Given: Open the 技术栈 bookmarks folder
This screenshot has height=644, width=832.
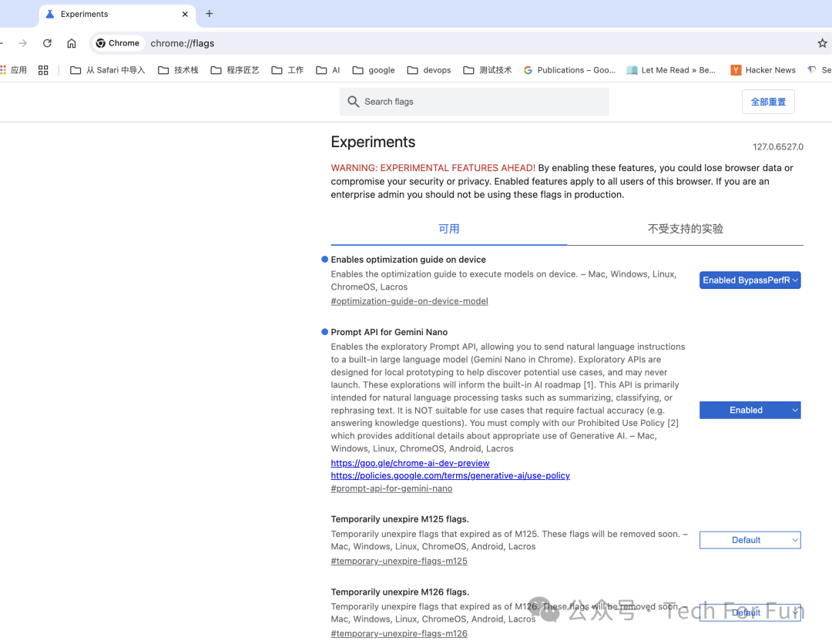Looking at the screenshot, I should pos(185,69).
